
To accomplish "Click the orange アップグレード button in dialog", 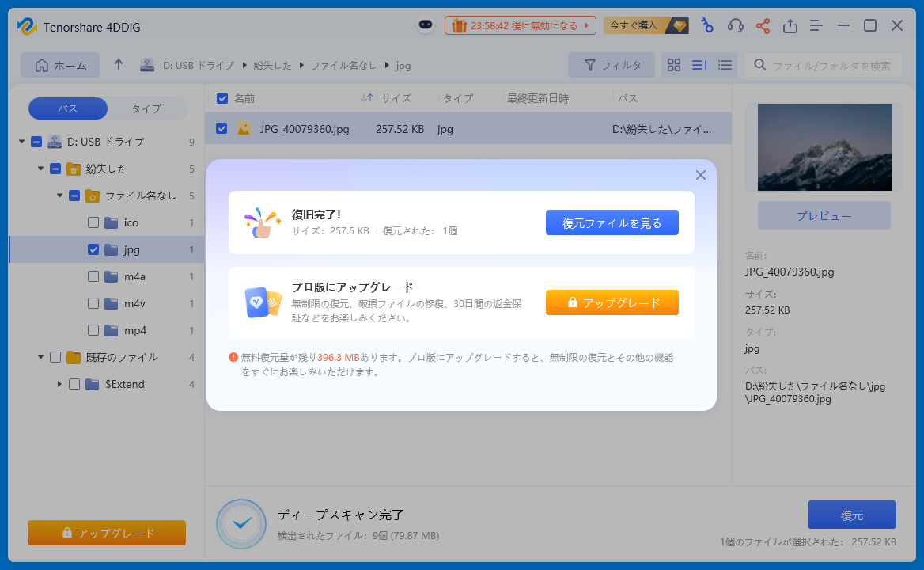I will pos(612,302).
